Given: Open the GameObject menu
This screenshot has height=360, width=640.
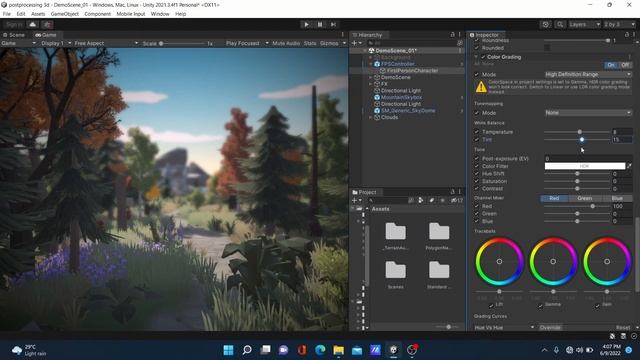Looking at the screenshot, I should pos(64,14).
